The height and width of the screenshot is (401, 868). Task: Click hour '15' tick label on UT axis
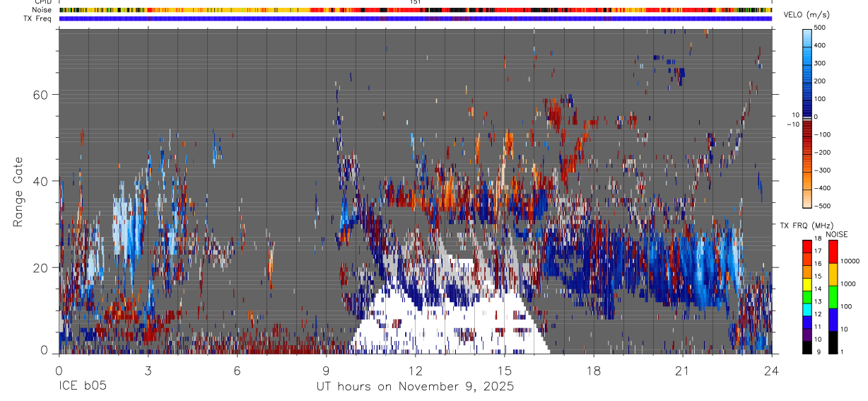pyautogui.click(x=504, y=371)
